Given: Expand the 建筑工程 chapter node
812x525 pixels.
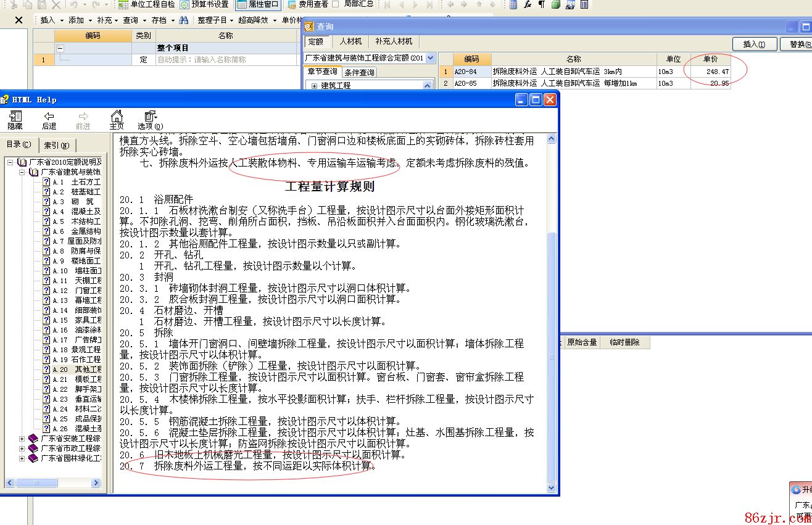Looking at the screenshot, I should click(314, 86).
